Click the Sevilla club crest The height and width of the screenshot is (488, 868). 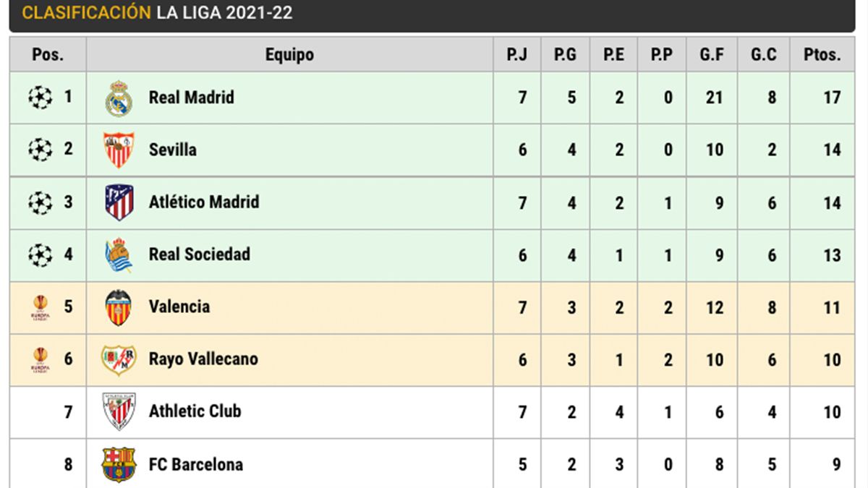pos(119,150)
